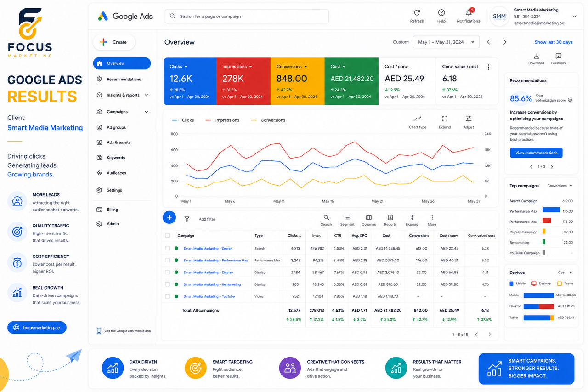The width and height of the screenshot is (588, 392).
Task: Open the Devices Cost dropdown
Action: click(565, 273)
